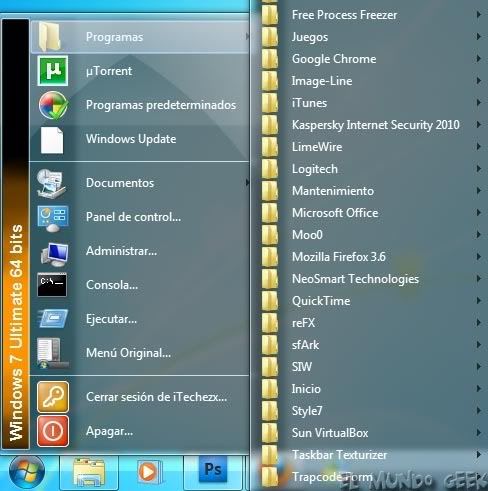Select µTorrent from the start menu
The height and width of the screenshot is (491, 488).
(x=140, y=71)
